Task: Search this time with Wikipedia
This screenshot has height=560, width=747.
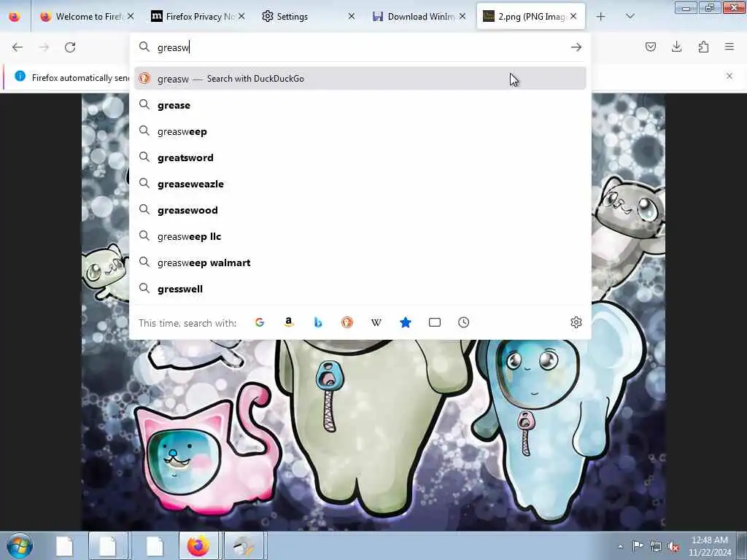Action: tap(376, 322)
